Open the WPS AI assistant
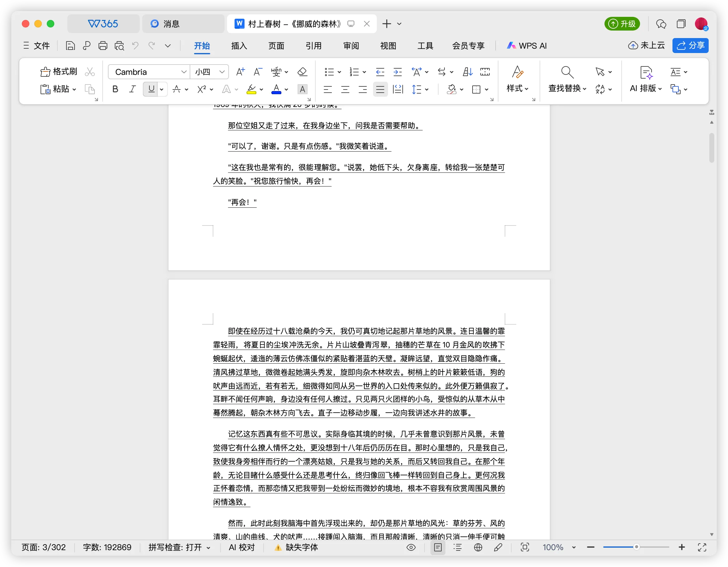The image size is (728, 567). click(527, 46)
